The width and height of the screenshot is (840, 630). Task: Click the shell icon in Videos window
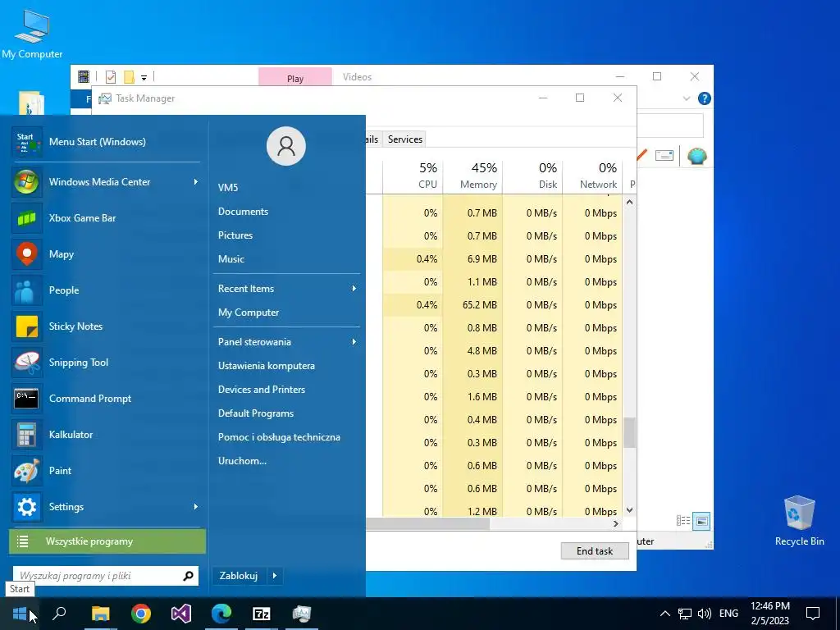click(697, 156)
